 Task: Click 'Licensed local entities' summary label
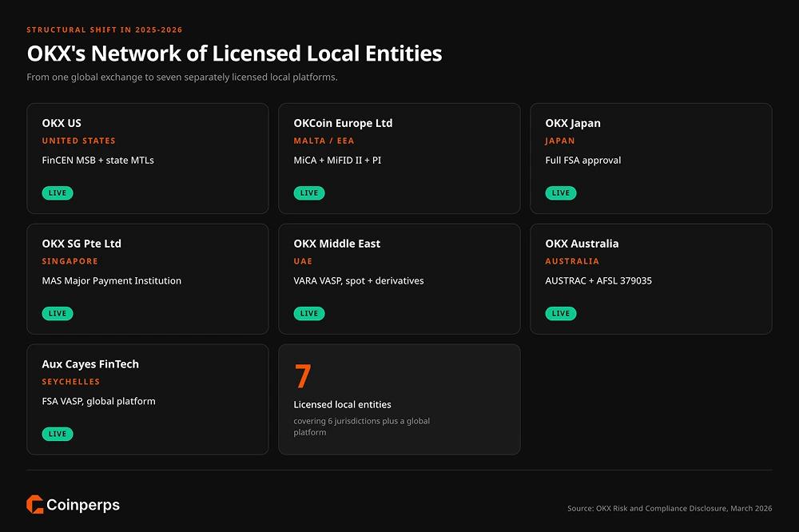pos(343,405)
